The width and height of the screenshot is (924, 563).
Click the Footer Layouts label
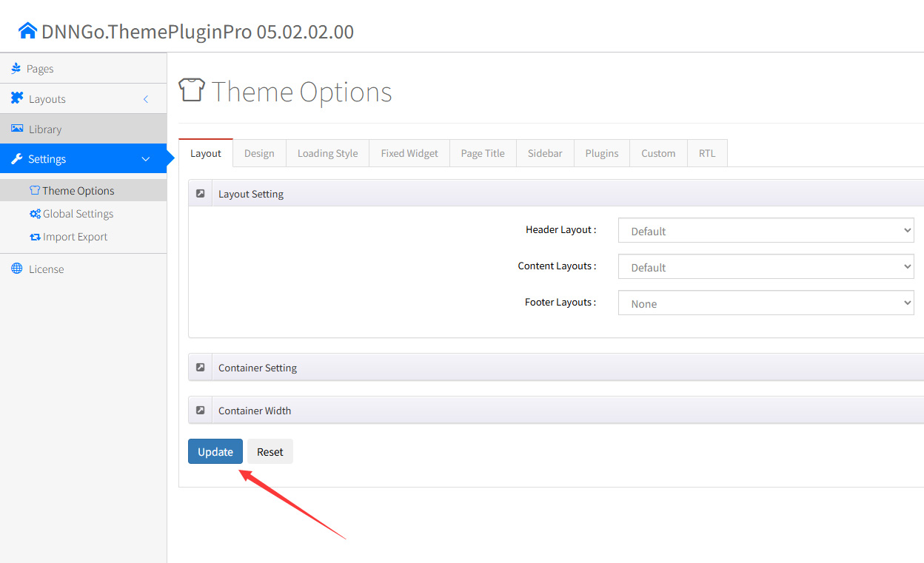click(x=560, y=302)
